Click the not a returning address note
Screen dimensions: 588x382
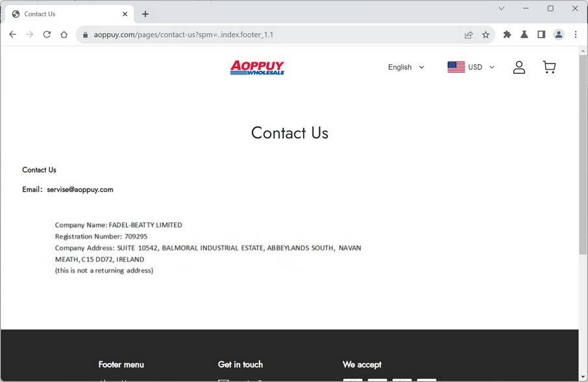coord(104,270)
